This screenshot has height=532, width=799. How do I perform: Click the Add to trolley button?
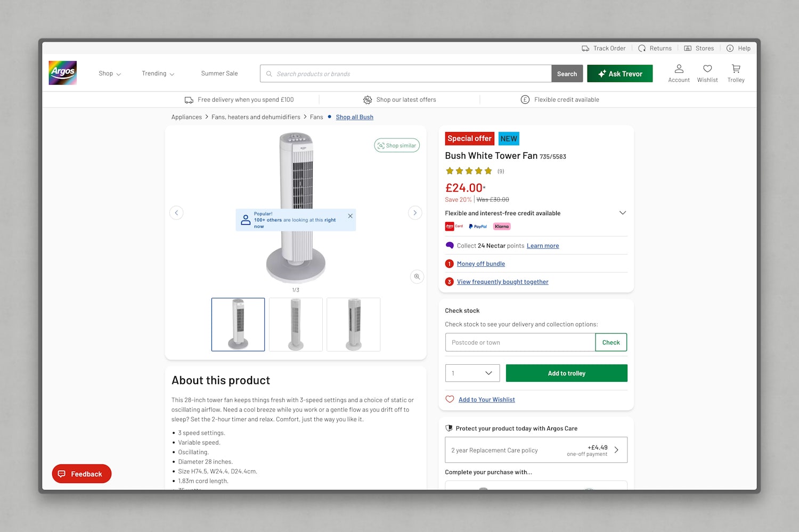click(x=567, y=373)
